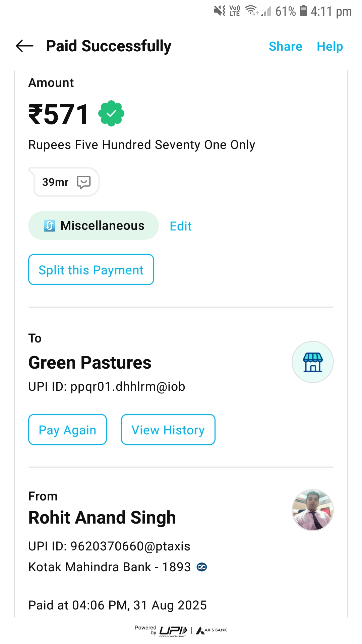Tap the message comment icon beside 39mr

pyautogui.click(x=84, y=182)
